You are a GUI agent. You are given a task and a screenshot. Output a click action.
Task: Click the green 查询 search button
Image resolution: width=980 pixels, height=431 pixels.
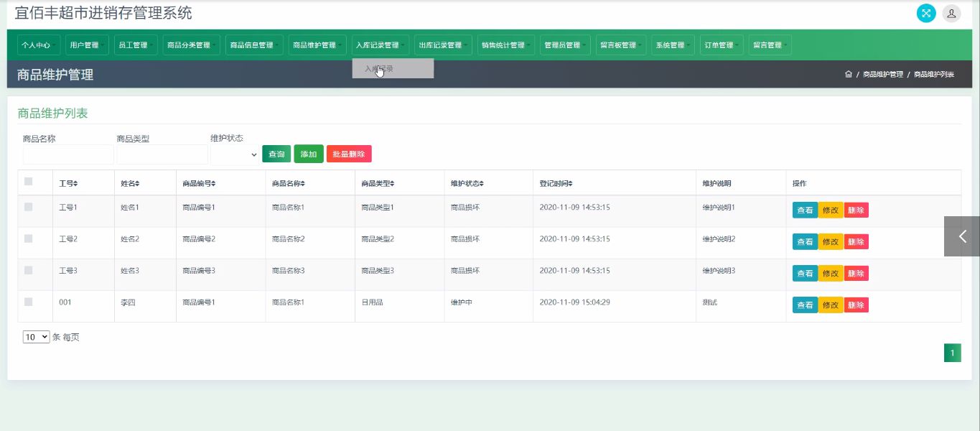(x=276, y=154)
